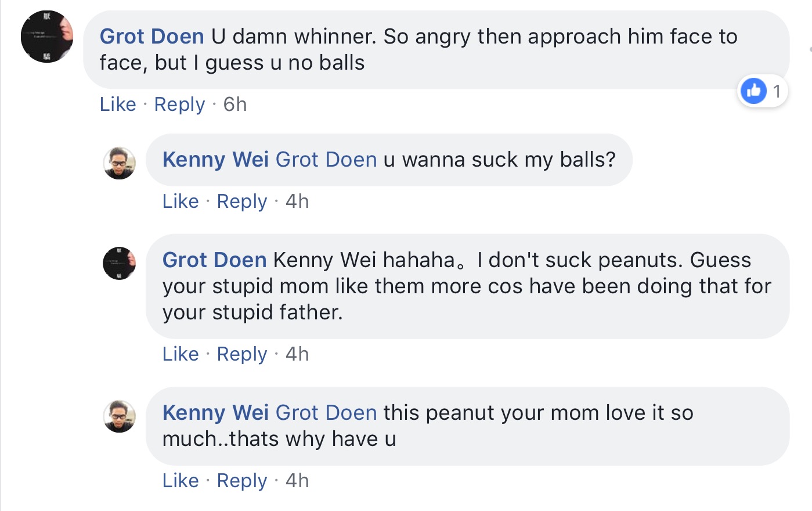Open Grot Doen name on peanuts reply
Viewport: 812px width, 511px height.
pos(214,260)
